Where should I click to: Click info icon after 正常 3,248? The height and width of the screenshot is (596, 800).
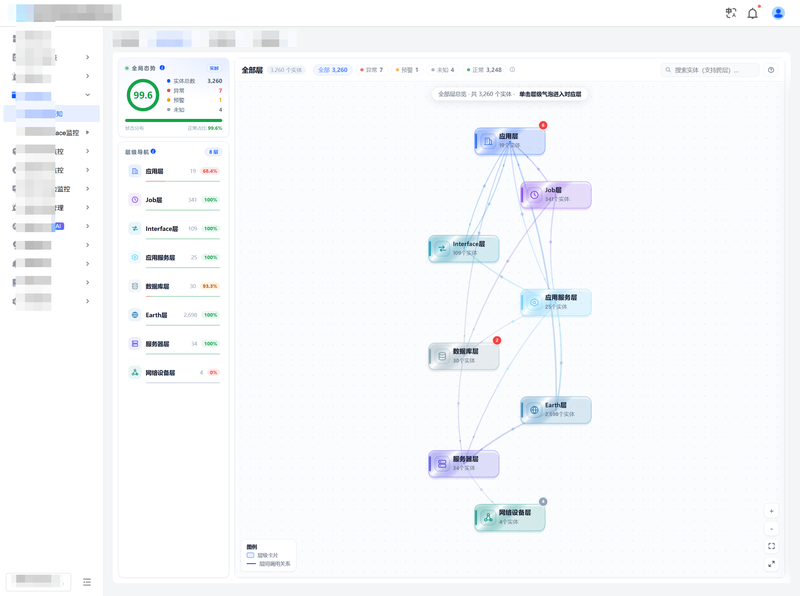click(x=512, y=70)
